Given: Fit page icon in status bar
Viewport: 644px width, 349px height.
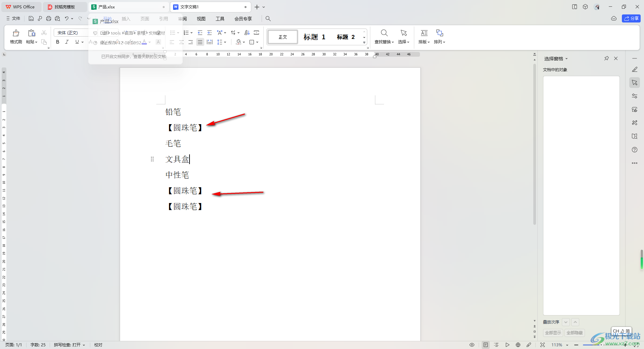Looking at the screenshot, I should tap(542, 345).
